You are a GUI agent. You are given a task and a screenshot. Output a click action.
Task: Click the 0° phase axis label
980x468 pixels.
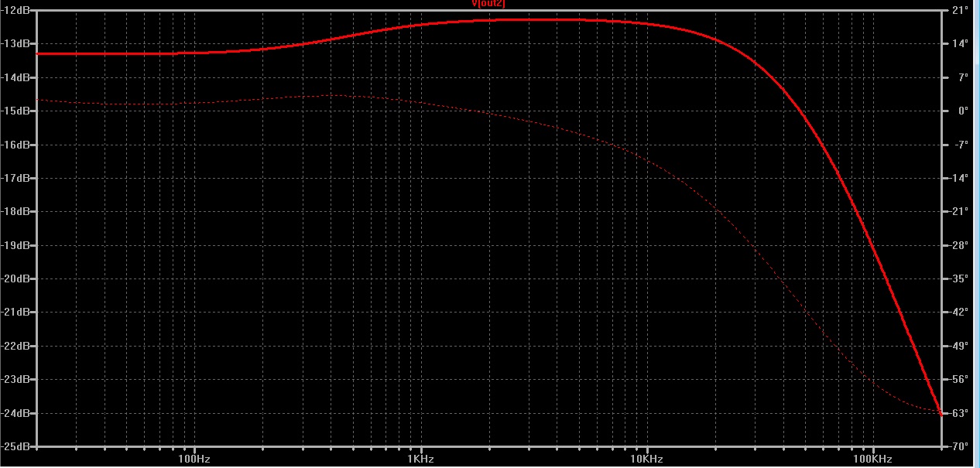961,111
